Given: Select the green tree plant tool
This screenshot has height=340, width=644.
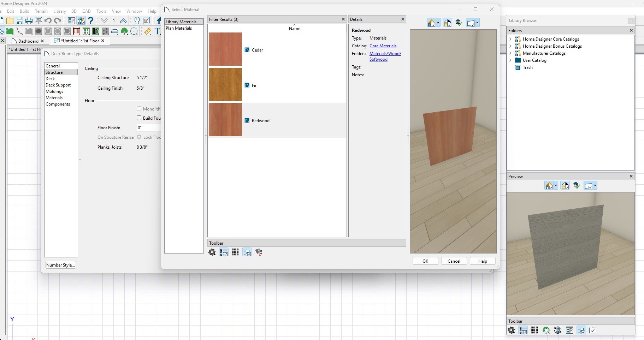Looking at the screenshot, I should point(124,31).
